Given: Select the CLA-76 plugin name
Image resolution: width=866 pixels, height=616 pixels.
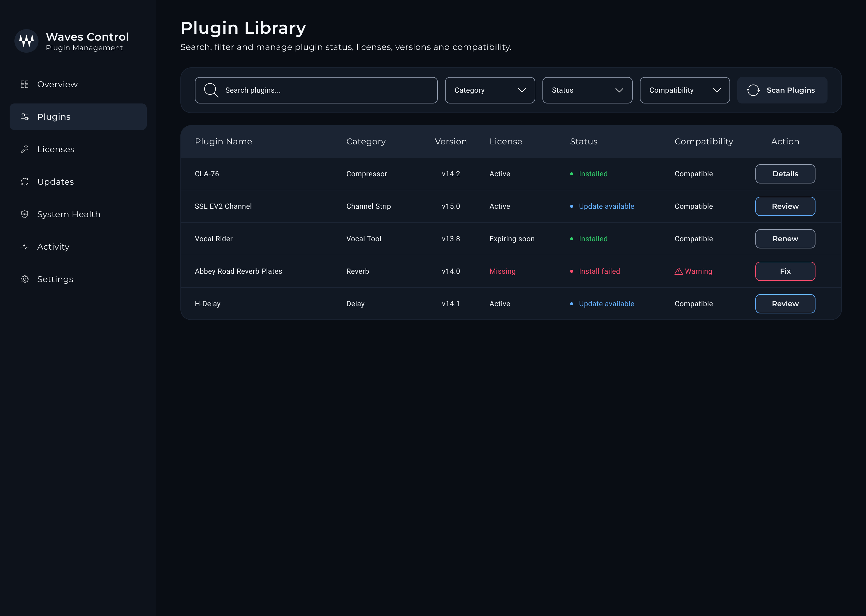Looking at the screenshot, I should pos(207,174).
